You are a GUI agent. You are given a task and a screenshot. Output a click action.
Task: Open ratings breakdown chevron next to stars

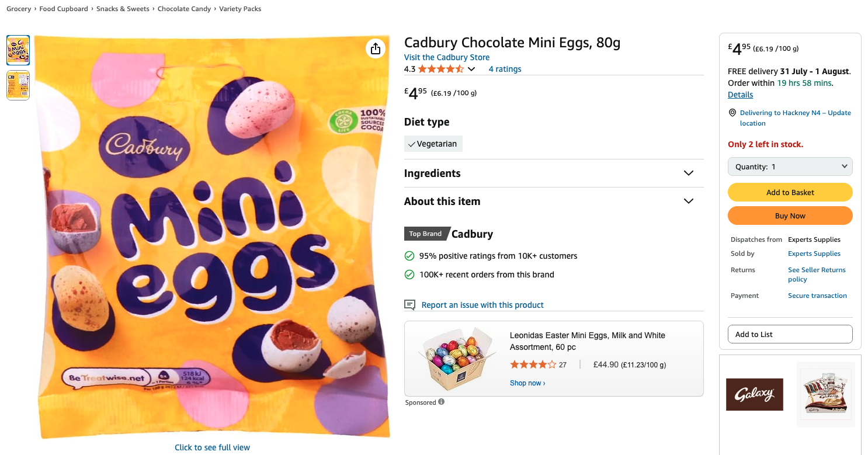click(471, 70)
